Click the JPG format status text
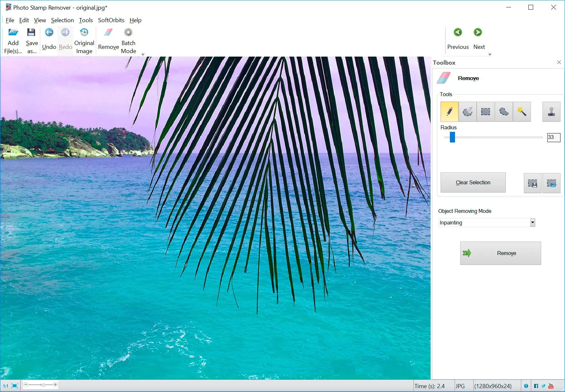 click(x=460, y=386)
